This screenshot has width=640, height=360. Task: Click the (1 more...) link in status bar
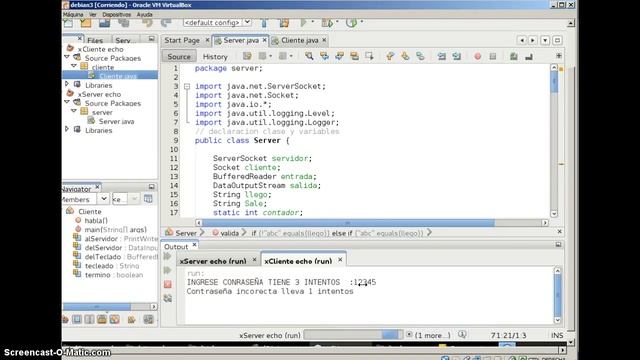[x=432, y=335]
